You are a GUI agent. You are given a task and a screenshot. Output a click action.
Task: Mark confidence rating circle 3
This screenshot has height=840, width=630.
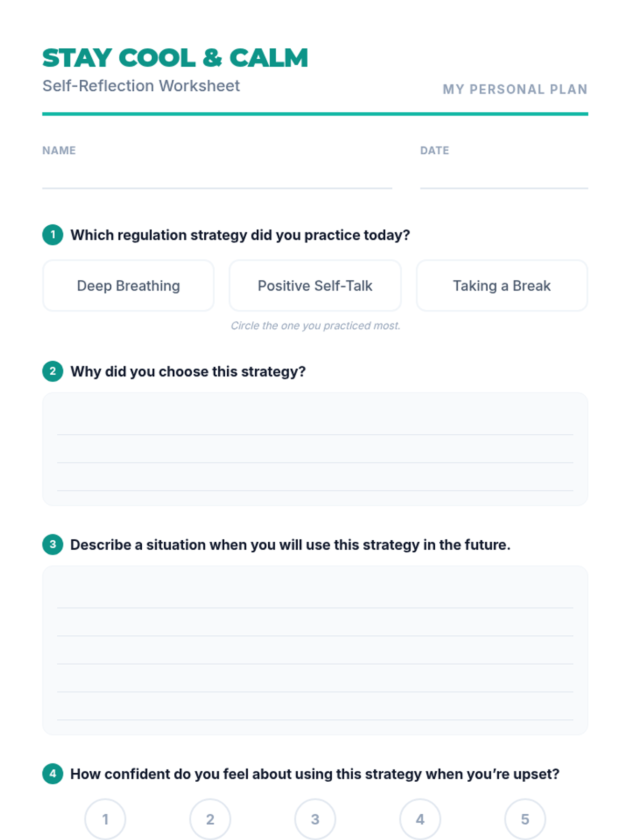click(315, 819)
